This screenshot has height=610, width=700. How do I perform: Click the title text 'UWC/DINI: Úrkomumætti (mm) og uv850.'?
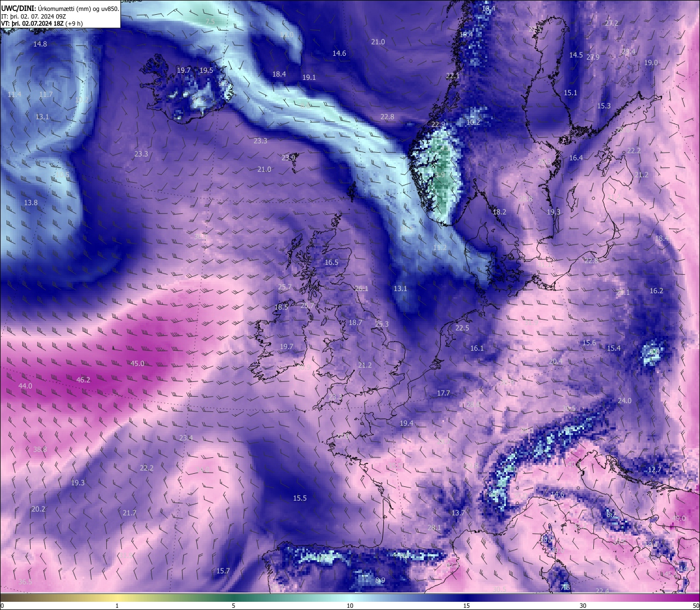click(60, 8)
